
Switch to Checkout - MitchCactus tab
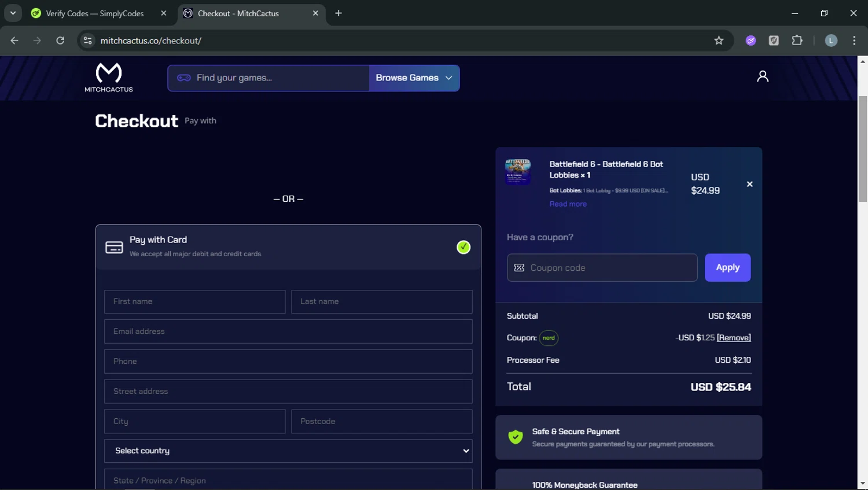pyautogui.click(x=238, y=13)
